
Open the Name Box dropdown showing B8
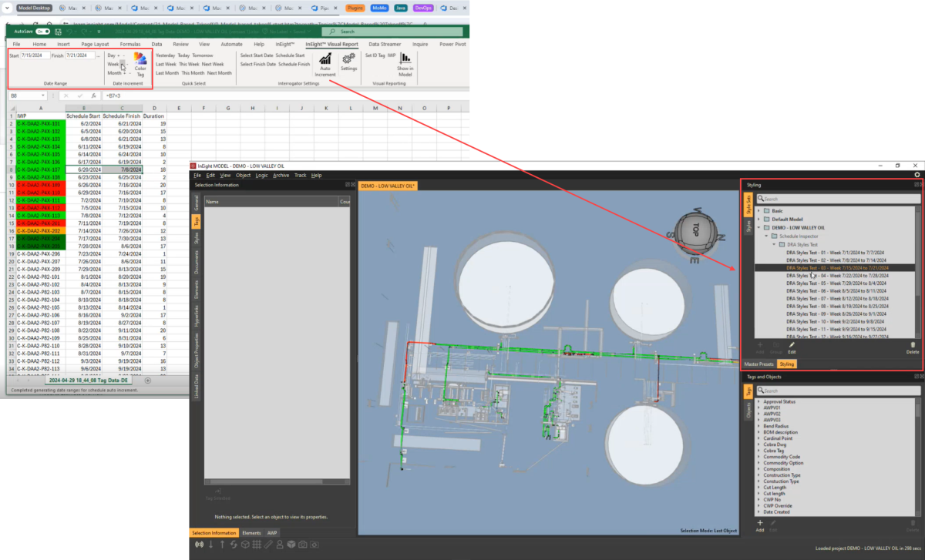coord(43,96)
